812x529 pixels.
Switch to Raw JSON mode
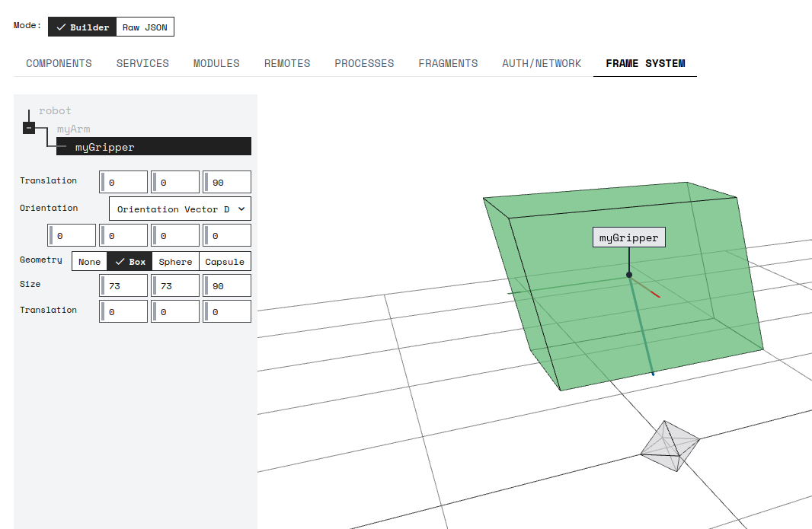click(145, 27)
